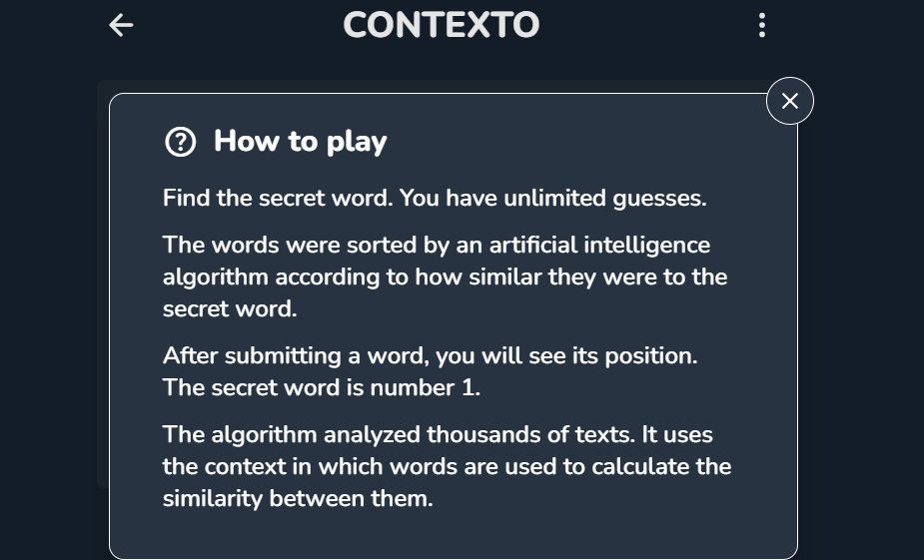This screenshot has height=560, width=924.
Task: Click 'The secret word is number 1' line
Action: [322, 387]
